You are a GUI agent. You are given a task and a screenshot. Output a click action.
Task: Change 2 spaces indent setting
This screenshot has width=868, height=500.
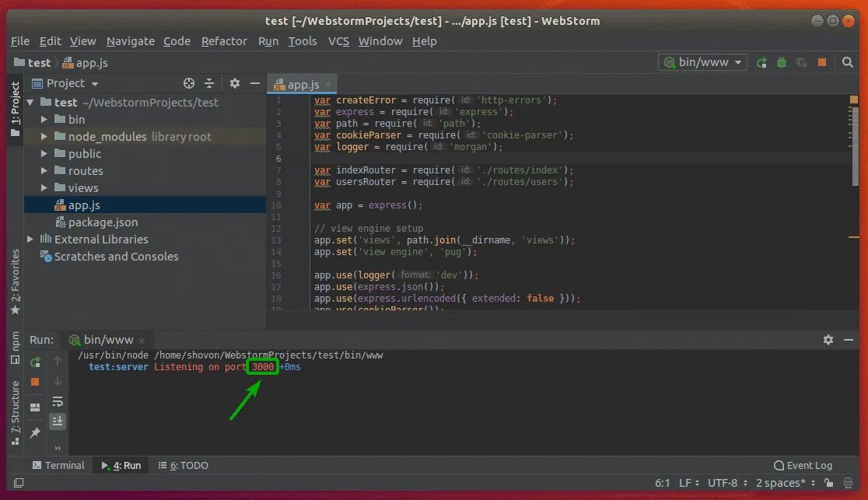coord(786,483)
